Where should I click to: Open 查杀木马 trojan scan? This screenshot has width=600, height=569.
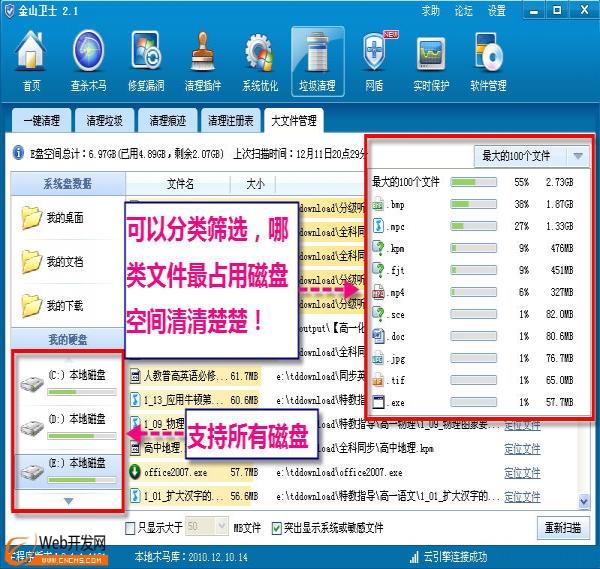89,62
